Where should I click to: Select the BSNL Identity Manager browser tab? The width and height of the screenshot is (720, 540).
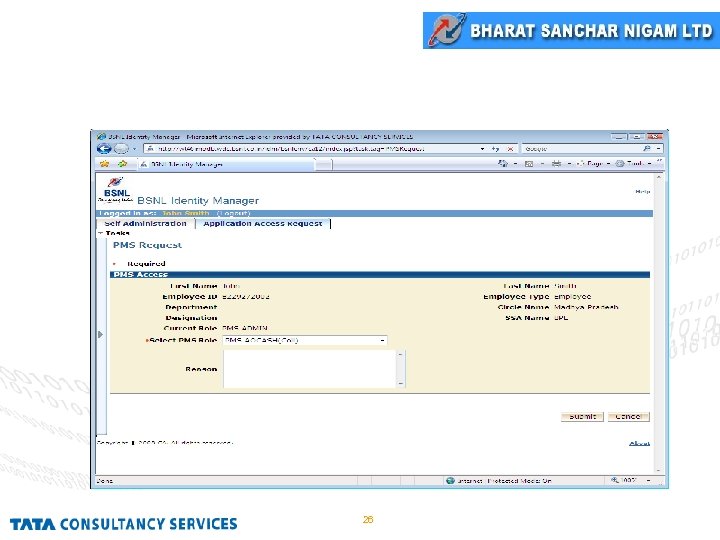(x=227, y=164)
